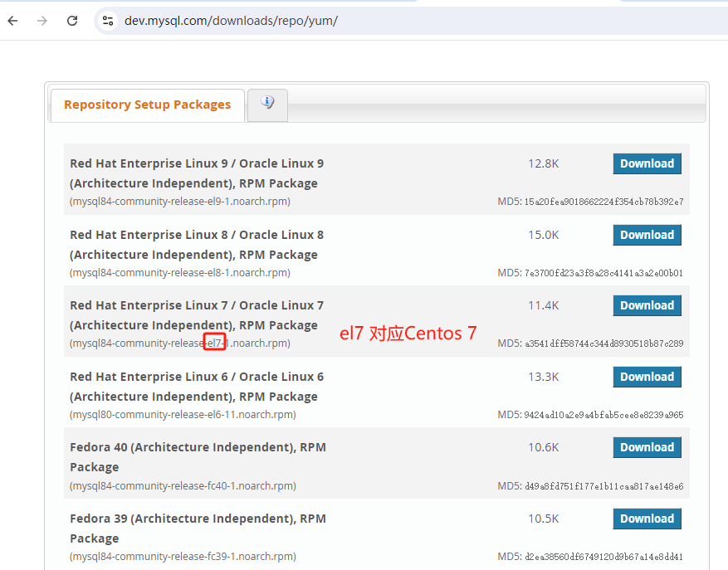Select filename mysql84-community-release-el9-1.noarch.rpm
This screenshot has height=570, width=728.
pyautogui.click(x=180, y=202)
